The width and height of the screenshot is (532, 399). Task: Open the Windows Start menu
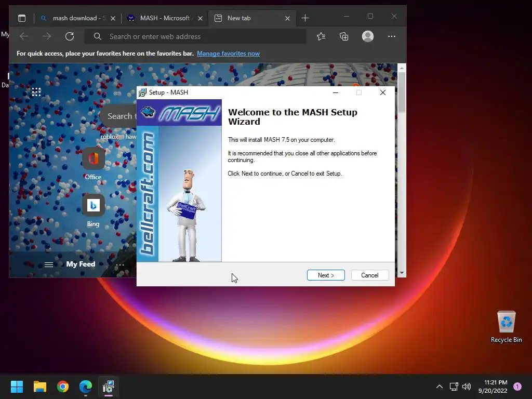pos(17,387)
